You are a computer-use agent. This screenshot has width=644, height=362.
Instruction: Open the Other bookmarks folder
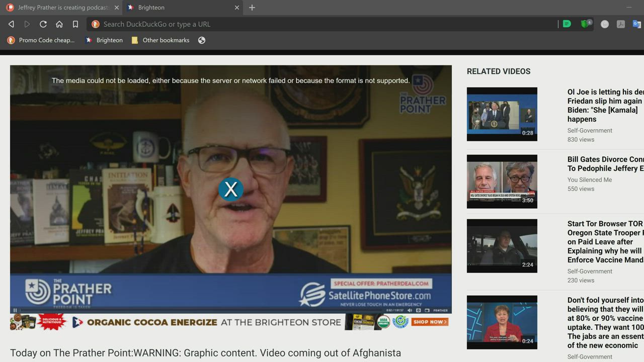click(x=160, y=40)
